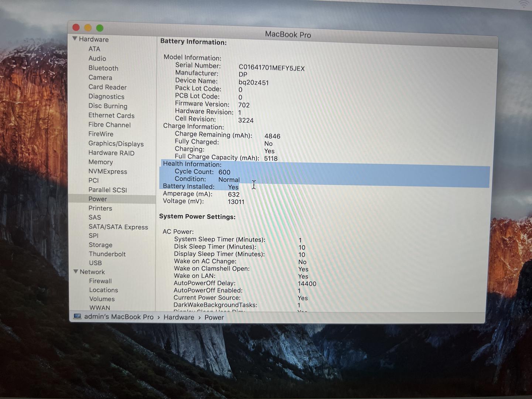
Task: Click the AutoPowerOff Delay value 14400
Action: (307, 284)
